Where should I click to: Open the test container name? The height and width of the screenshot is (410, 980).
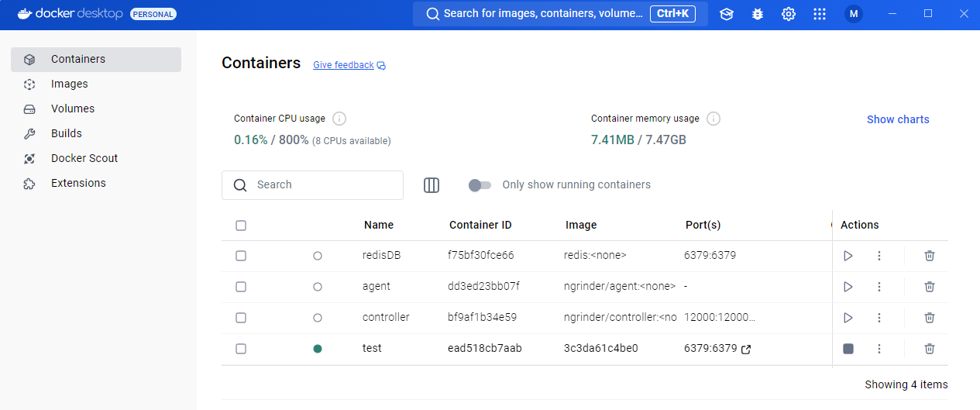tap(372, 348)
